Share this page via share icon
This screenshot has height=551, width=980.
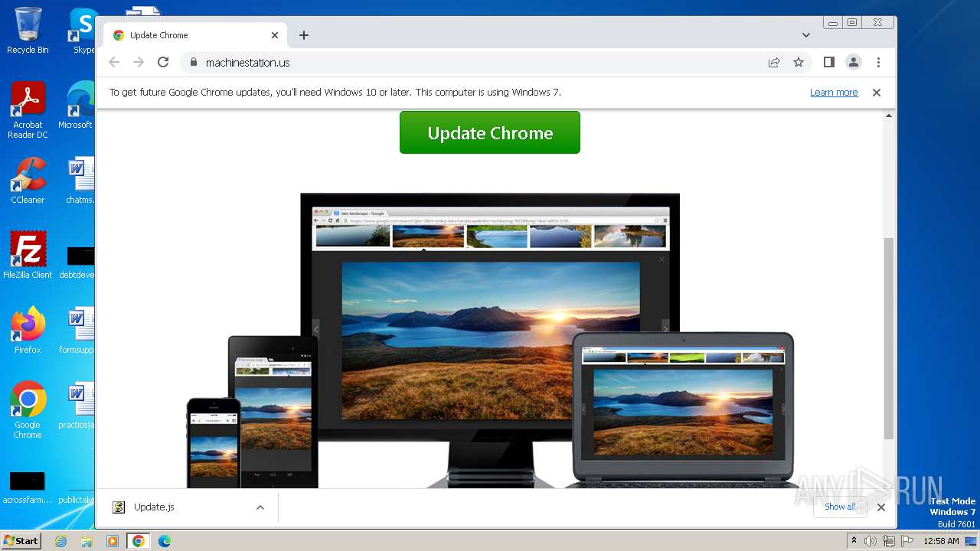click(x=774, y=63)
